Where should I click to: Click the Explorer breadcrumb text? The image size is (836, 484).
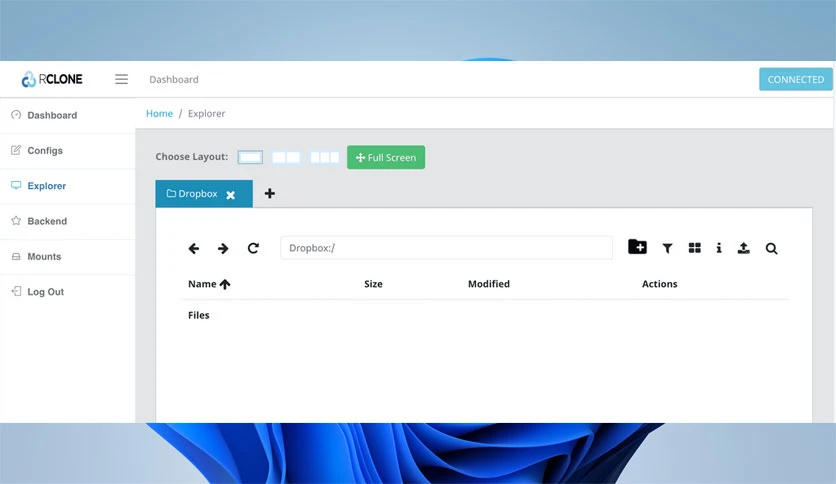(206, 114)
